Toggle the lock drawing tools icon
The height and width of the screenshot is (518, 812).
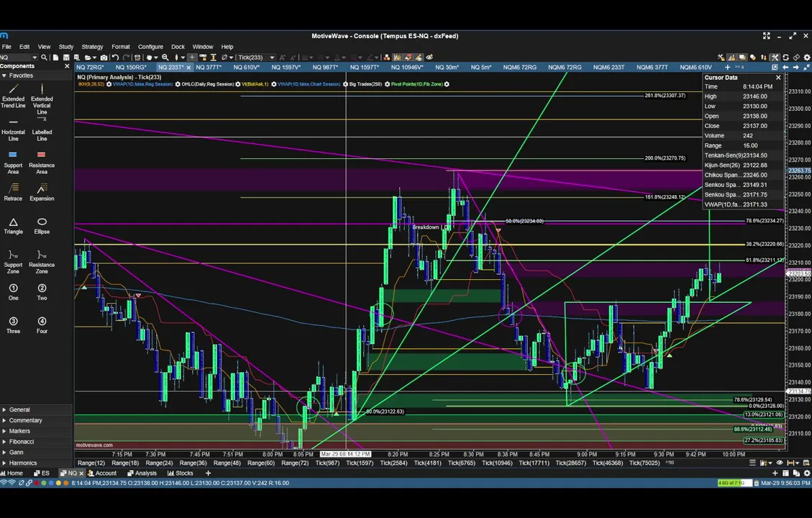(x=721, y=58)
